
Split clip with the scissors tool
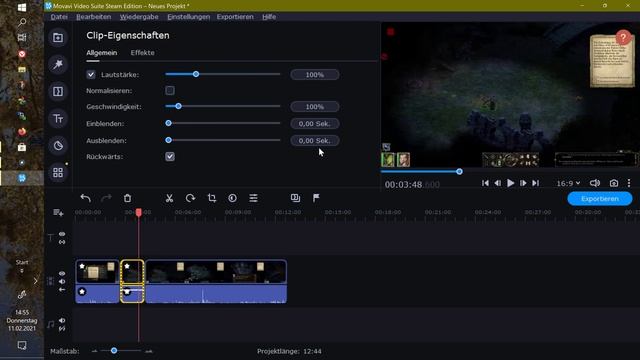169,198
